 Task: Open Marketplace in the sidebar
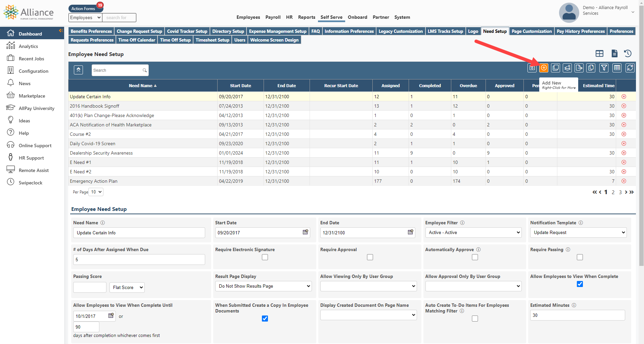(32, 96)
